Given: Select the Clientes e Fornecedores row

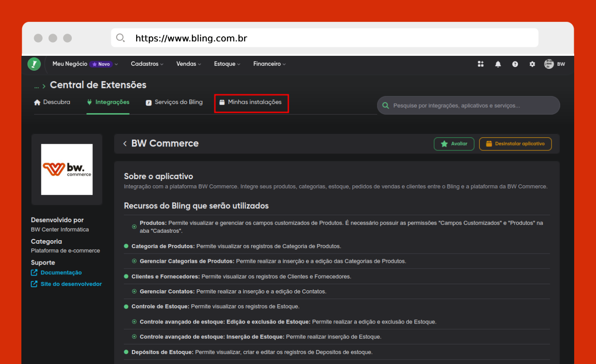Looking at the screenshot, I should [337, 276].
